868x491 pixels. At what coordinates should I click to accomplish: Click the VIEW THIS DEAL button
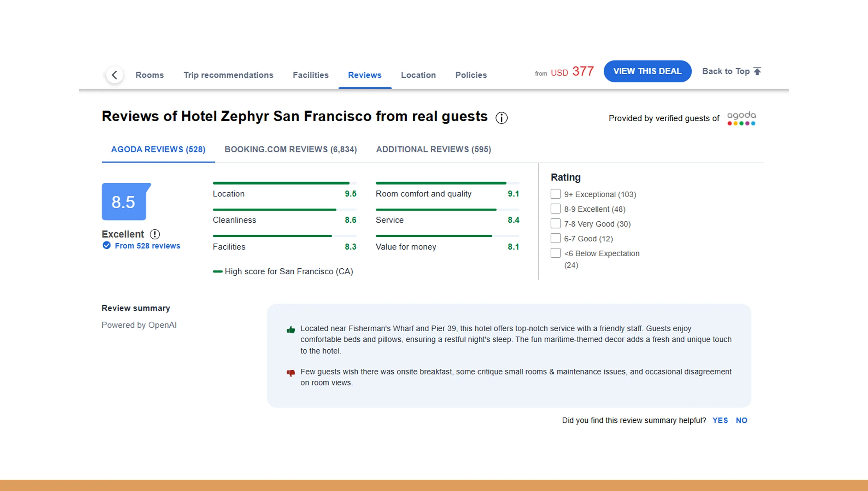point(647,71)
